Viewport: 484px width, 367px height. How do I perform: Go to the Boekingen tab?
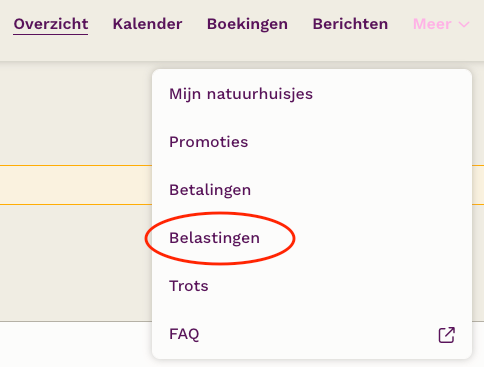(247, 24)
